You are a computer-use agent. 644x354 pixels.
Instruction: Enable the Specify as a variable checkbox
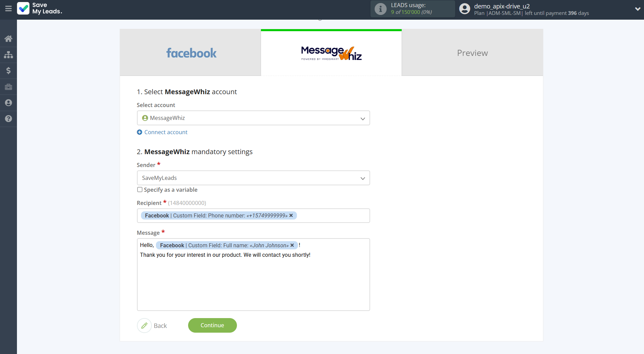[139, 190]
